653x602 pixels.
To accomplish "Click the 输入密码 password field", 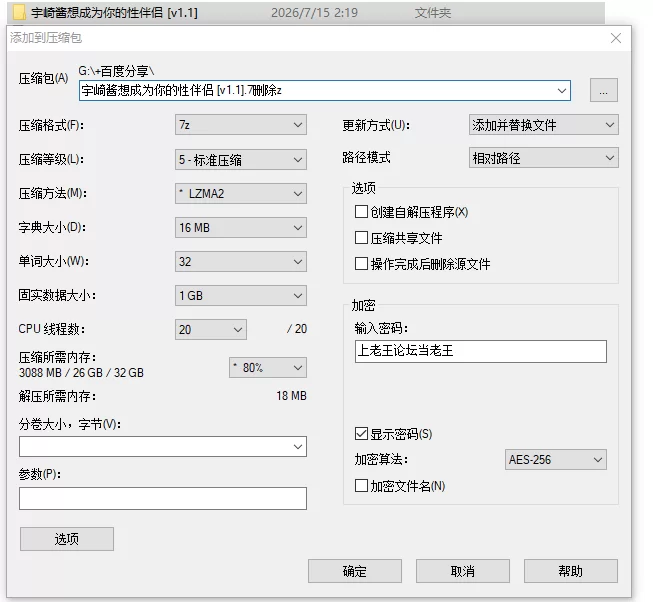I will [x=481, y=351].
